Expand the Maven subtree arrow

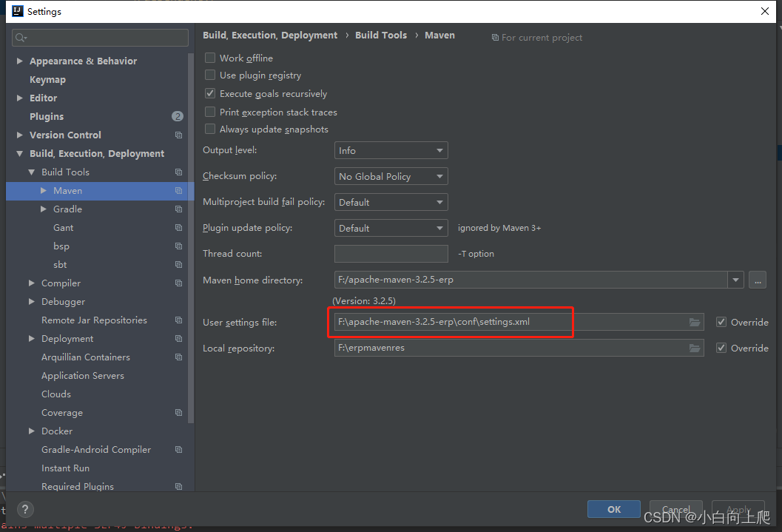click(x=44, y=190)
